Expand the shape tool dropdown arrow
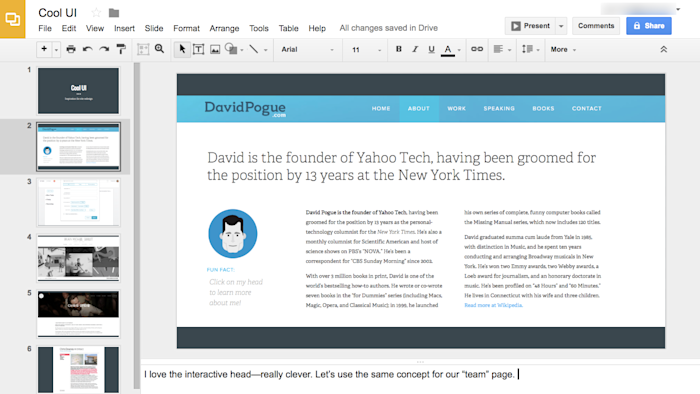The width and height of the screenshot is (700, 394). [242, 50]
